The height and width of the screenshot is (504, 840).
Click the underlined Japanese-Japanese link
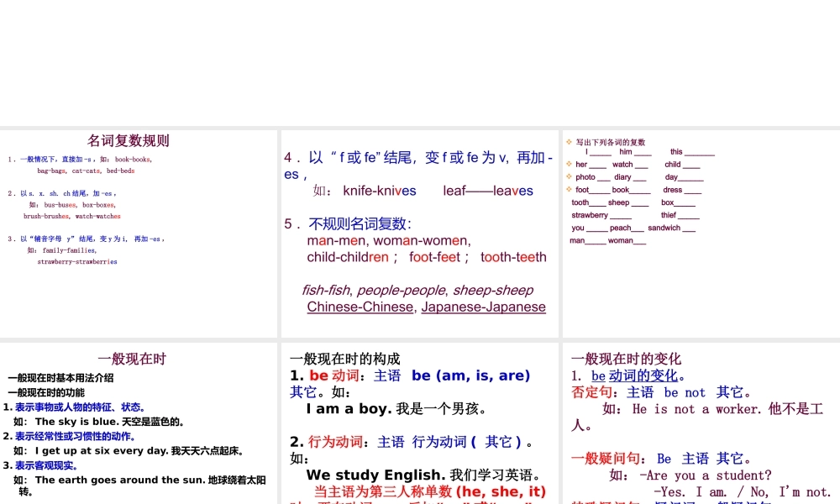(483, 307)
